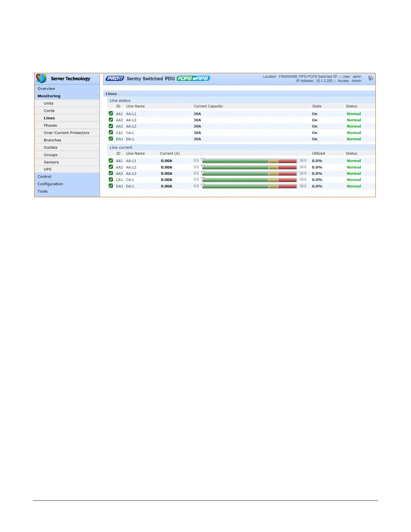The image size is (411, 532).
Task: Open Outlets monitoring page
Action: (51, 147)
